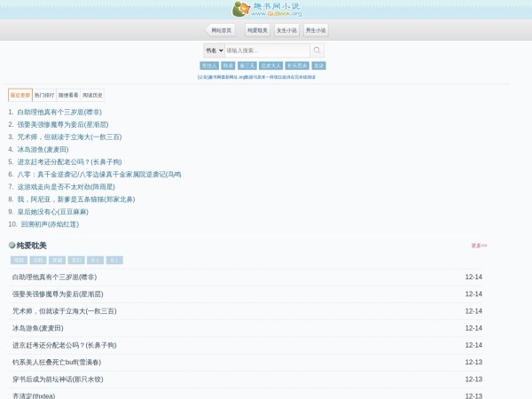Select the 最近更新 tab
532x399 pixels.
coord(20,95)
